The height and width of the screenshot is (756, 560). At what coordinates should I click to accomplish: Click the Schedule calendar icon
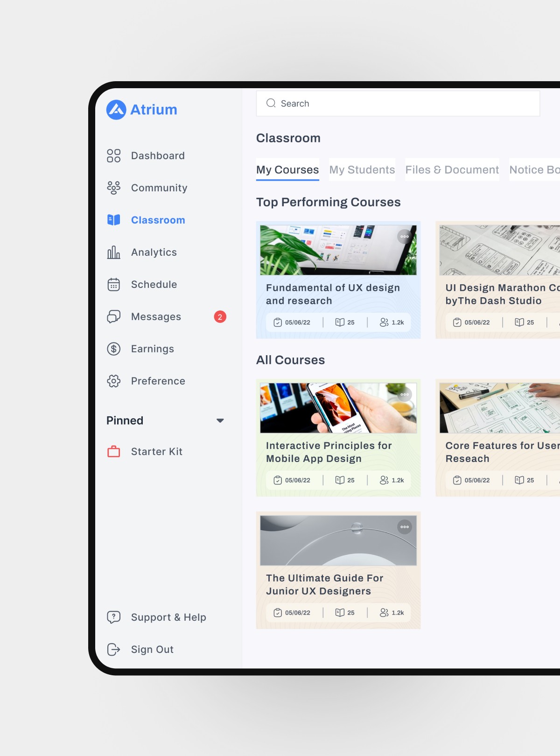[113, 285]
